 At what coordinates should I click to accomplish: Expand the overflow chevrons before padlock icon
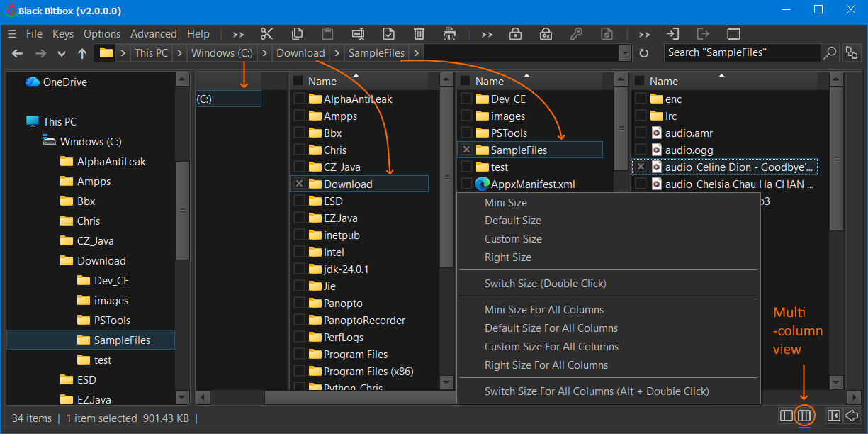click(x=487, y=34)
